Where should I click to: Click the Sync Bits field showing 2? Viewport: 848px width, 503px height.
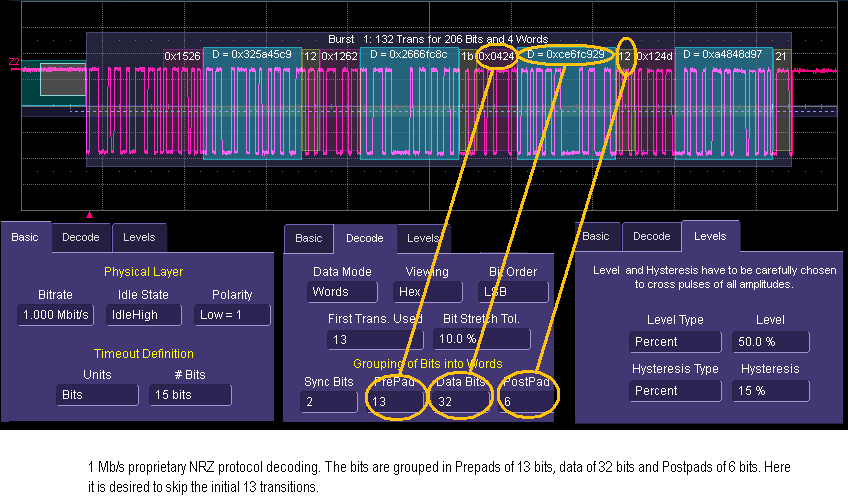(328, 401)
